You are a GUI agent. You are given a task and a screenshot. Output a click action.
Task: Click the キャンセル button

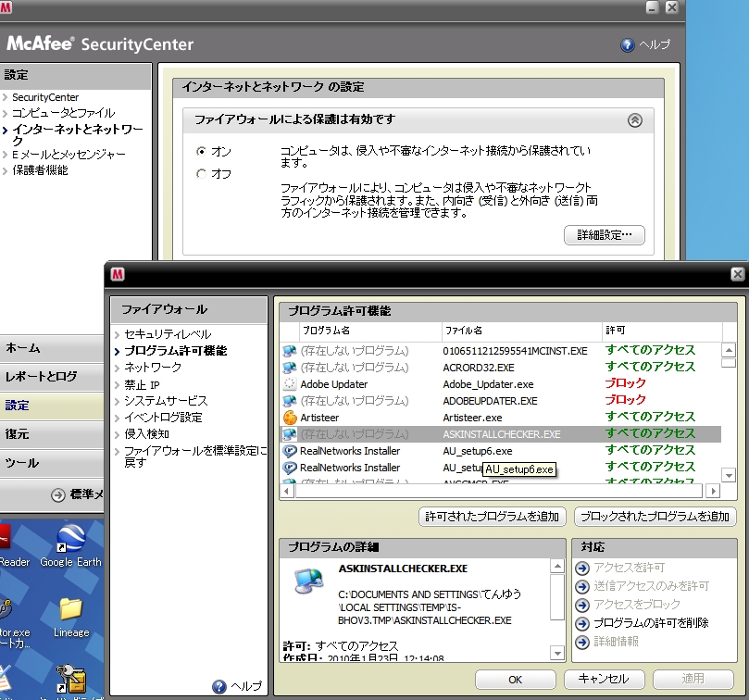605,680
